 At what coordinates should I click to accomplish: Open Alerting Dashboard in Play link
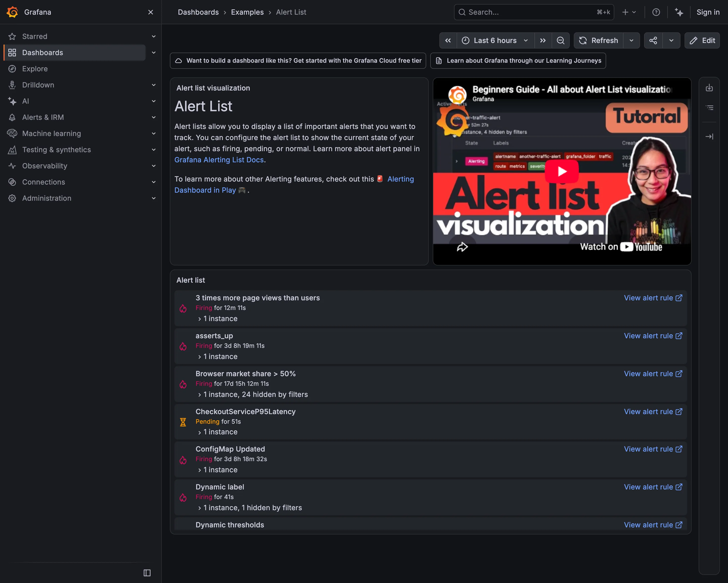tap(294, 184)
